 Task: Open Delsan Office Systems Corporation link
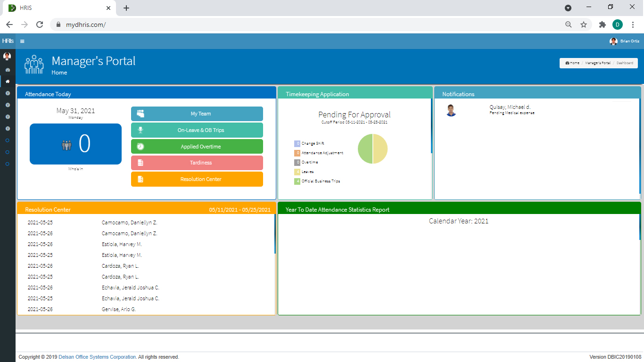pos(97,357)
